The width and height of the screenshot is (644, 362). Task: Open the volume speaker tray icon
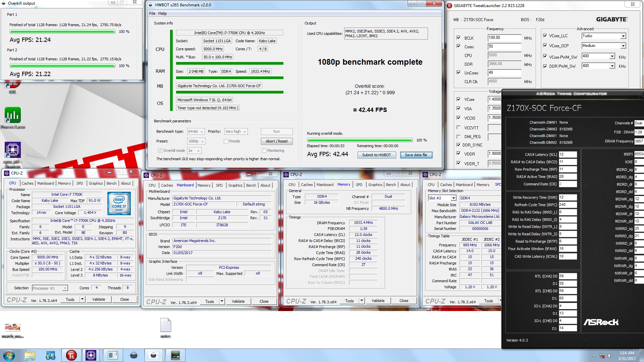coord(610,356)
